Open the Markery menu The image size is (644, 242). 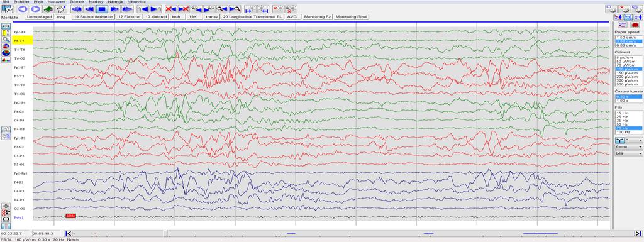(96, 2)
